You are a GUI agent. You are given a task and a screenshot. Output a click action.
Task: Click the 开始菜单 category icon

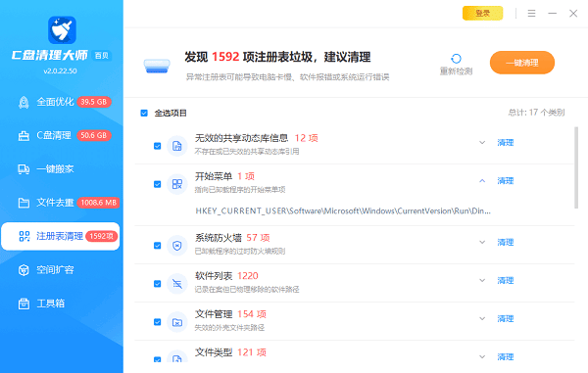[x=177, y=184]
